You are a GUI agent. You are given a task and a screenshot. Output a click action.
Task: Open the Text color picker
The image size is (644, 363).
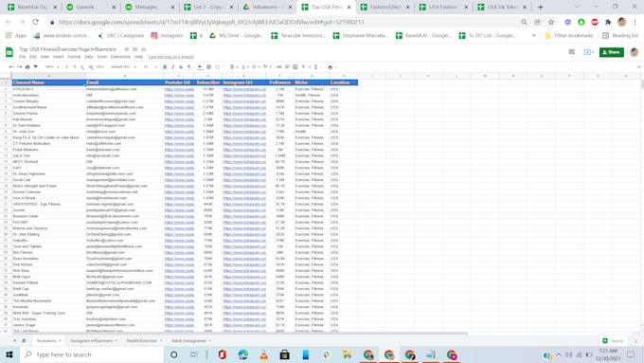click(x=188, y=66)
